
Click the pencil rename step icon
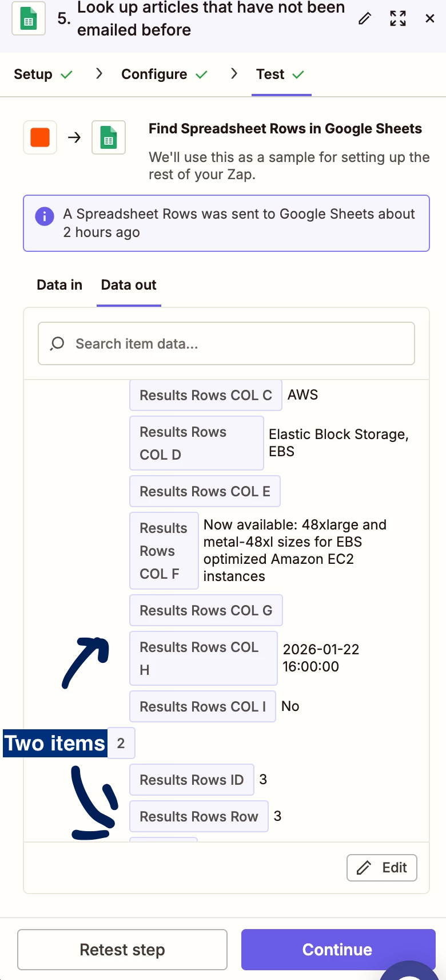click(364, 19)
